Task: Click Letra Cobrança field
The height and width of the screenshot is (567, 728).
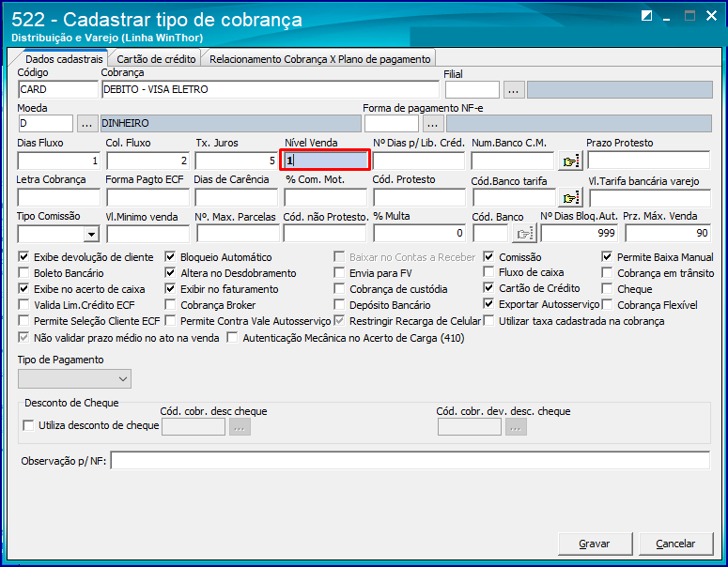Action: pyautogui.click(x=58, y=198)
